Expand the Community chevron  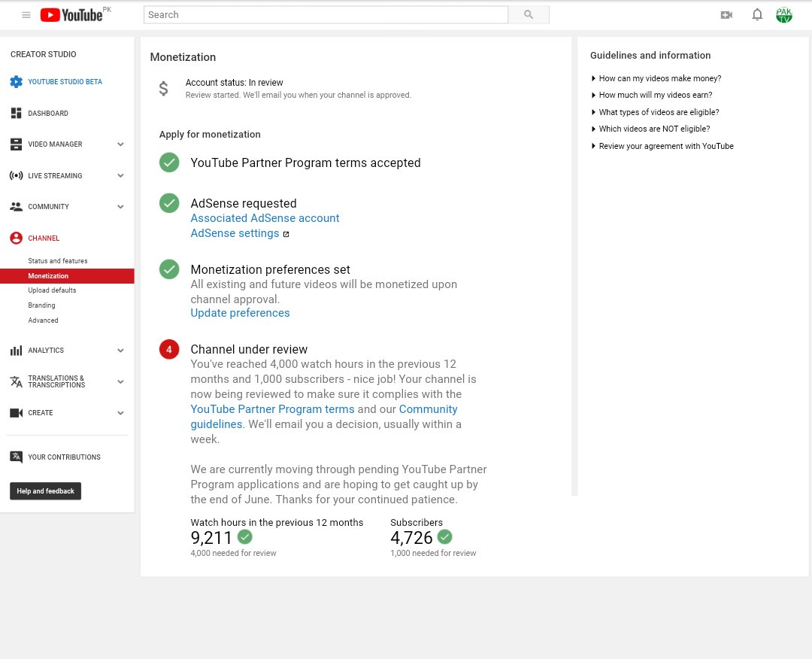(x=120, y=207)
